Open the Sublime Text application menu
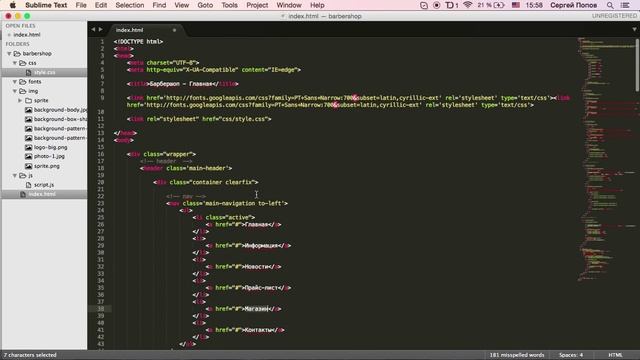Image resolution: width=640 pixels, height=360 pixels. pyautogui.click(x=46, y=5)
